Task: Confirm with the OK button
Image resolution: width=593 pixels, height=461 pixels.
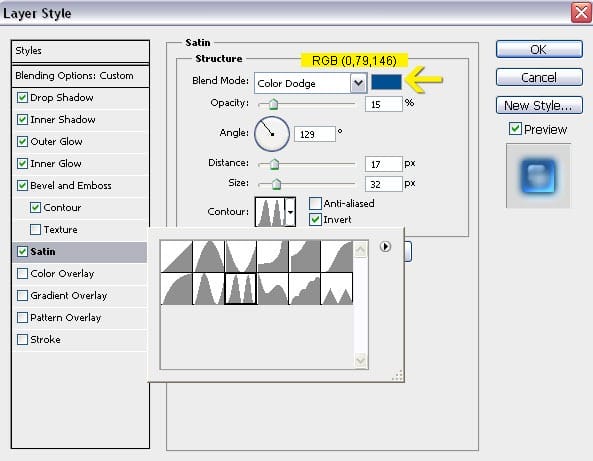Action: point(539,49)
